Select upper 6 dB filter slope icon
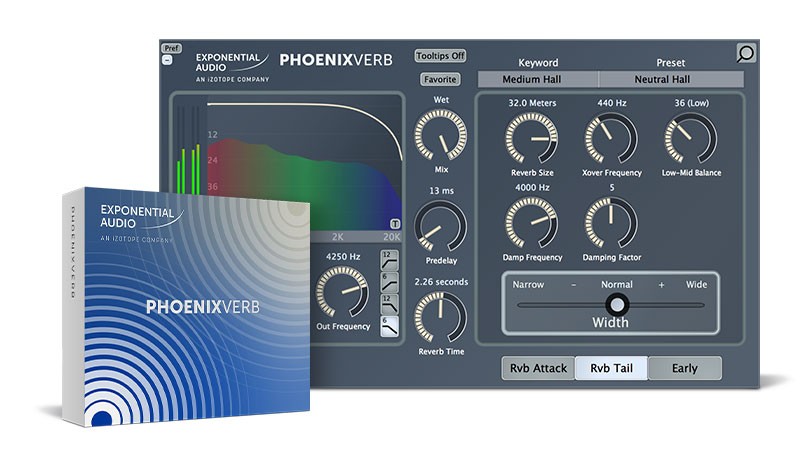This screenshot has width=800, height=450. [389, 282]
